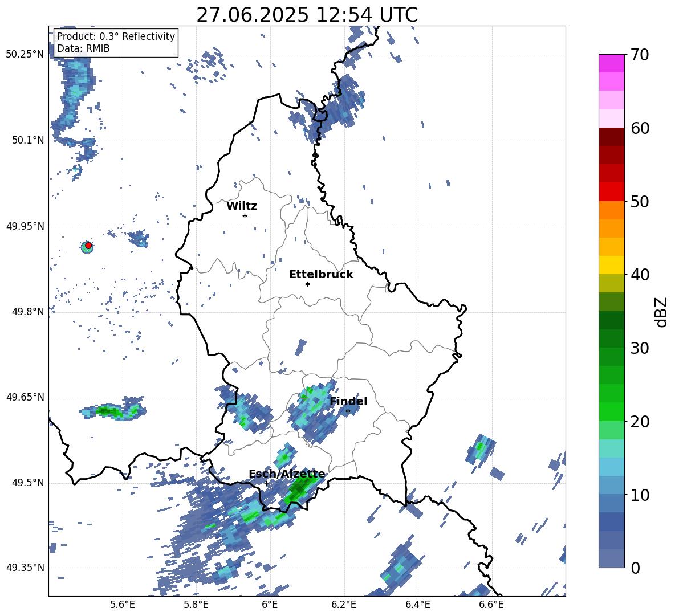Click the longitude label 6.2°E
The width and height of the screenshot is (675, 616).
pyautogui.click(x=344, y=605)
